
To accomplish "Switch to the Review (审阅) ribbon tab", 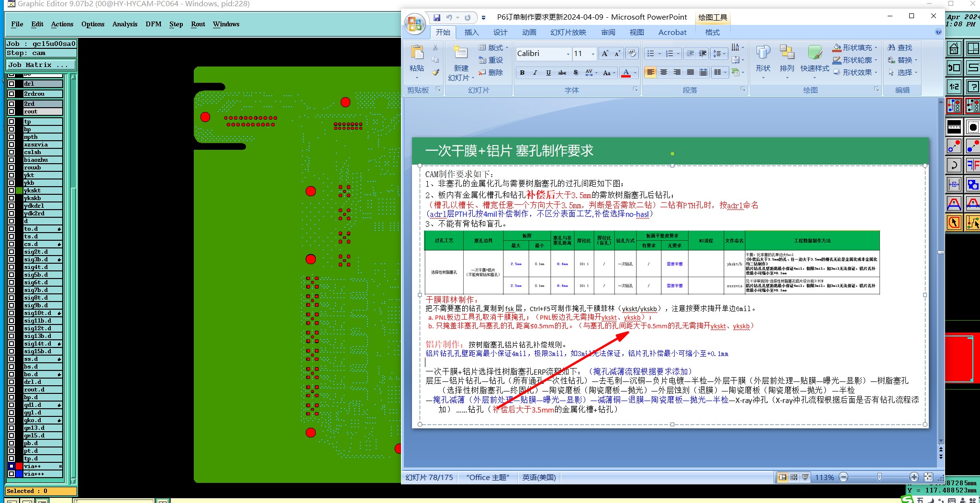I will [608, 32].
